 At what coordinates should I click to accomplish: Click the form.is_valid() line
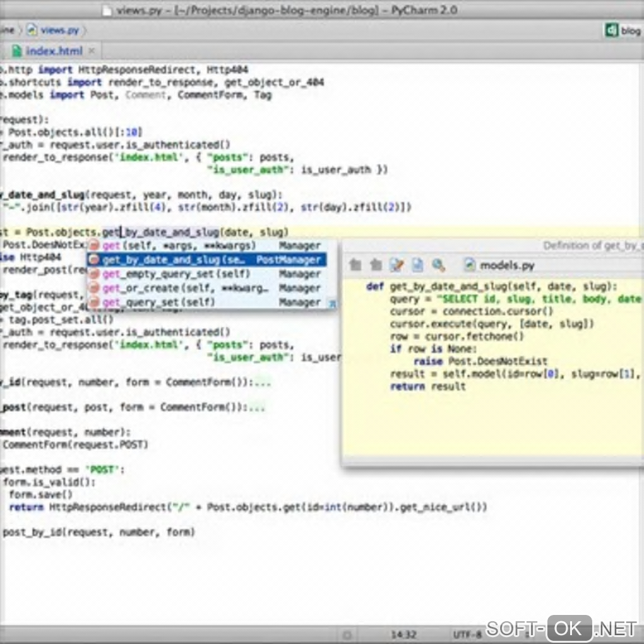(49, 482)
